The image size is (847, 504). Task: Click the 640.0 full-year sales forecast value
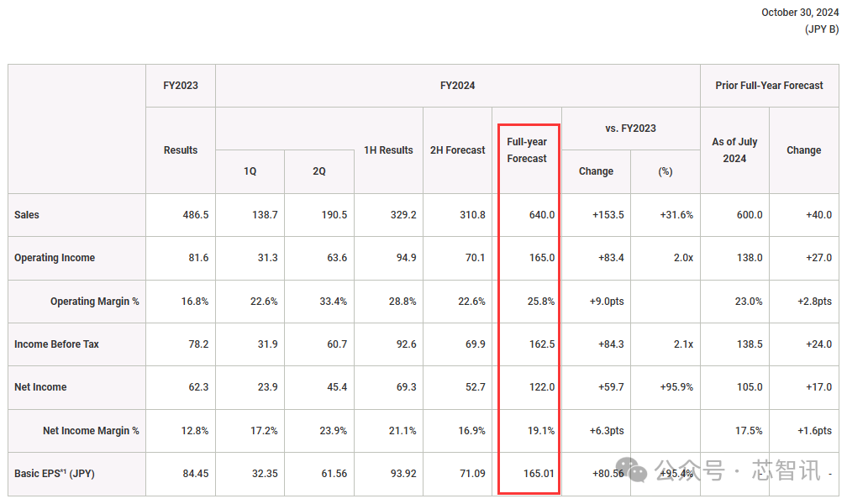tap(541, 215)
